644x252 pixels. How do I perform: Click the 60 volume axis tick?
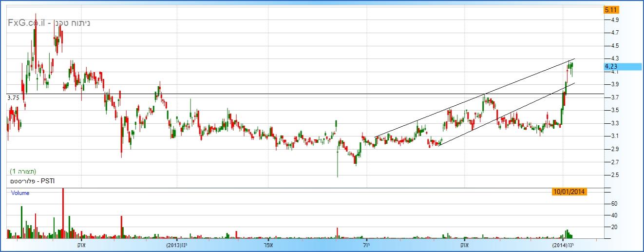pyautogui.click(x=614, y=204)
